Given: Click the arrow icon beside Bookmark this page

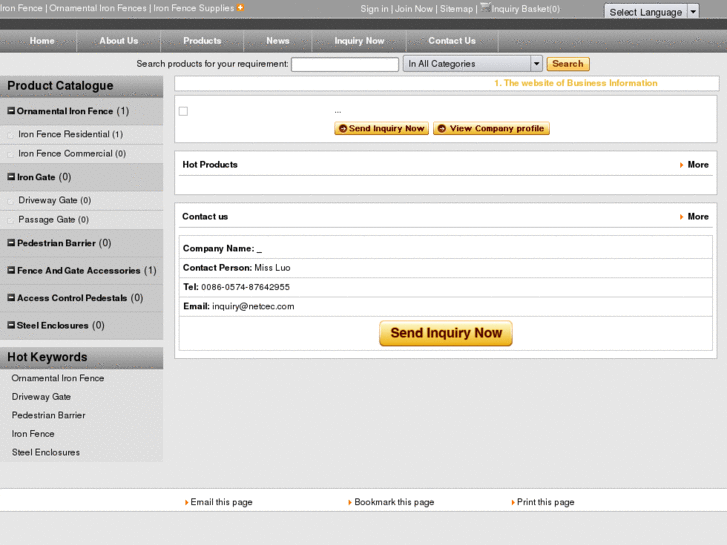Looking at the screenshot, I should [x=350, y=503].
